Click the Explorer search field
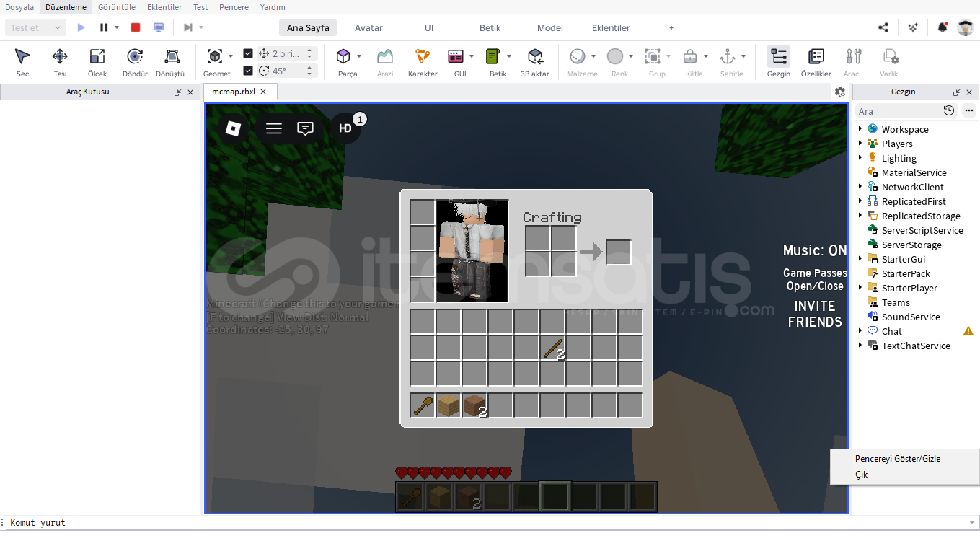980x554 pixels. pyautogui.click(x=898, y=111)
